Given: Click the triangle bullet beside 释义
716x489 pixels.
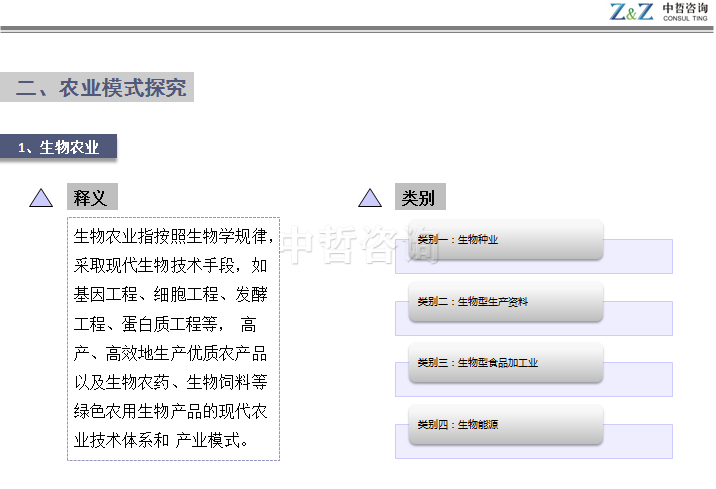Looking at the screenshot, I should click(41, 198).
